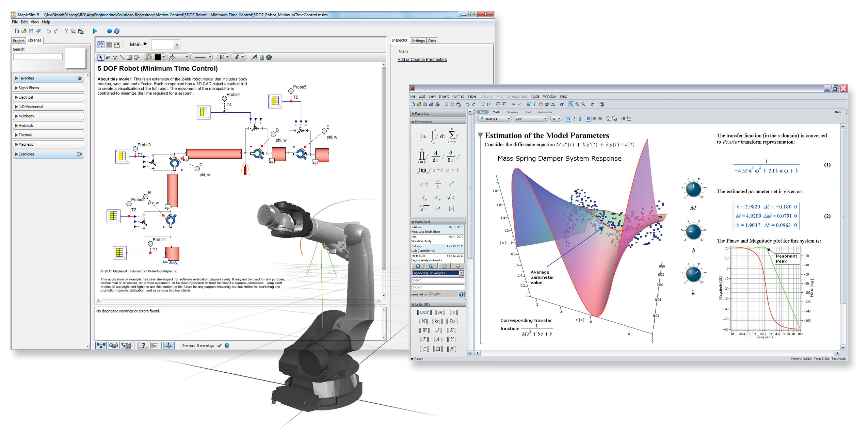Expand the Multibody library palette
Screen dimensions: 868x437
point(48,116)
